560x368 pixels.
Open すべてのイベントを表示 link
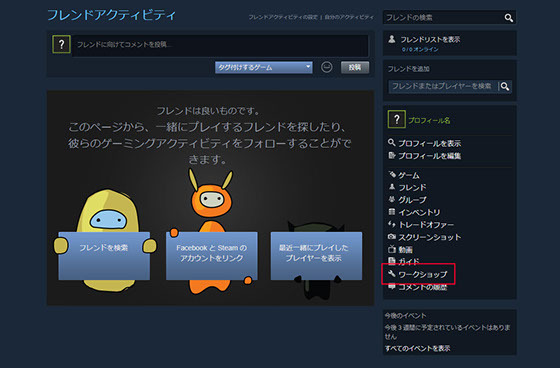(418, 348)
